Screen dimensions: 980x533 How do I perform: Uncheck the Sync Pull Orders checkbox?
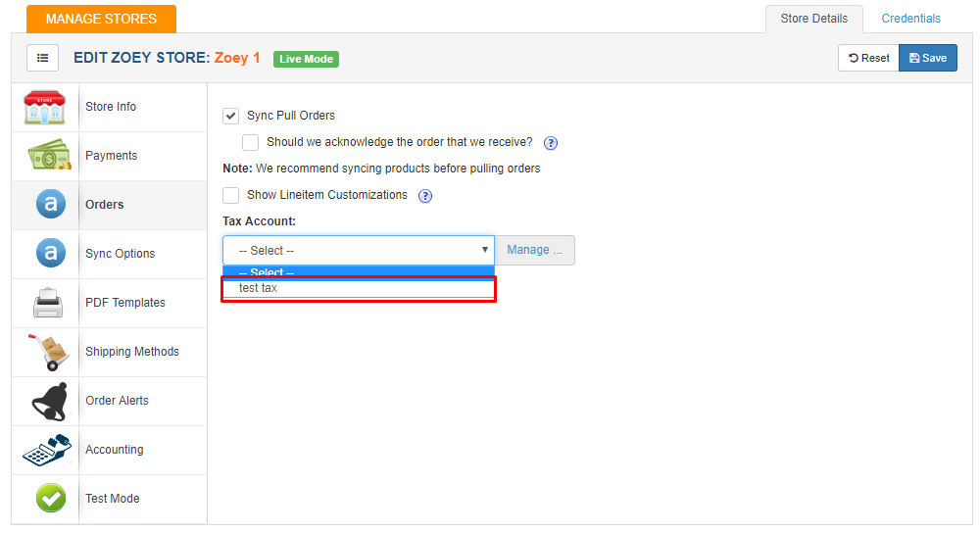click(230, 116)
